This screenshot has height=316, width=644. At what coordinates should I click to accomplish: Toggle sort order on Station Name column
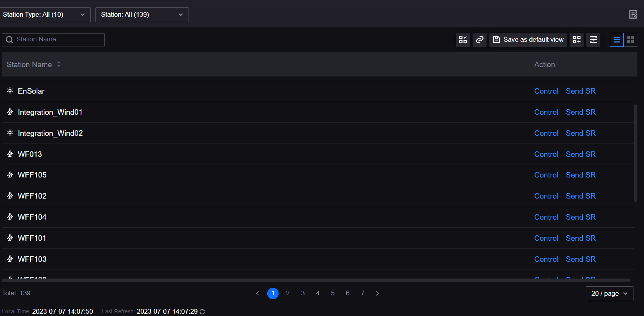tap(59, 64)
